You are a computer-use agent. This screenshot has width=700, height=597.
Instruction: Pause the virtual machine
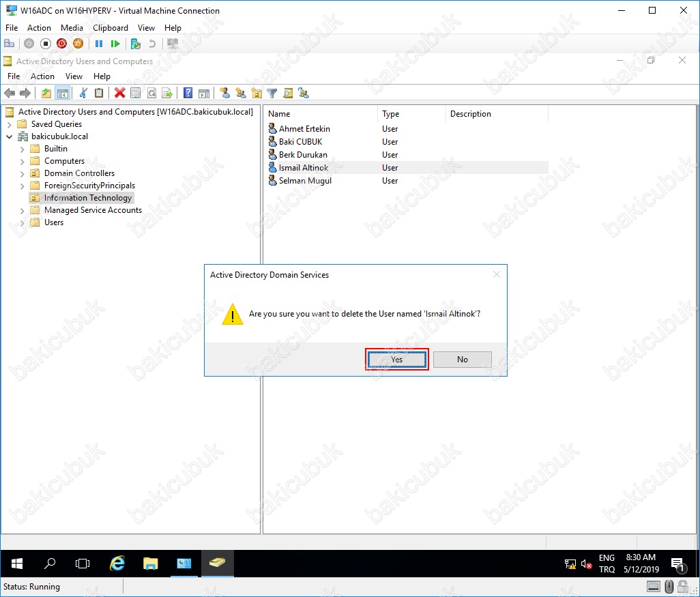99,44
